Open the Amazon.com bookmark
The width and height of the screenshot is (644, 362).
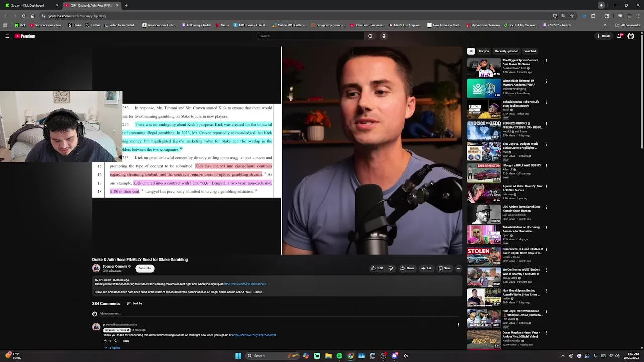pyautogui.click(x=159, y=25)
